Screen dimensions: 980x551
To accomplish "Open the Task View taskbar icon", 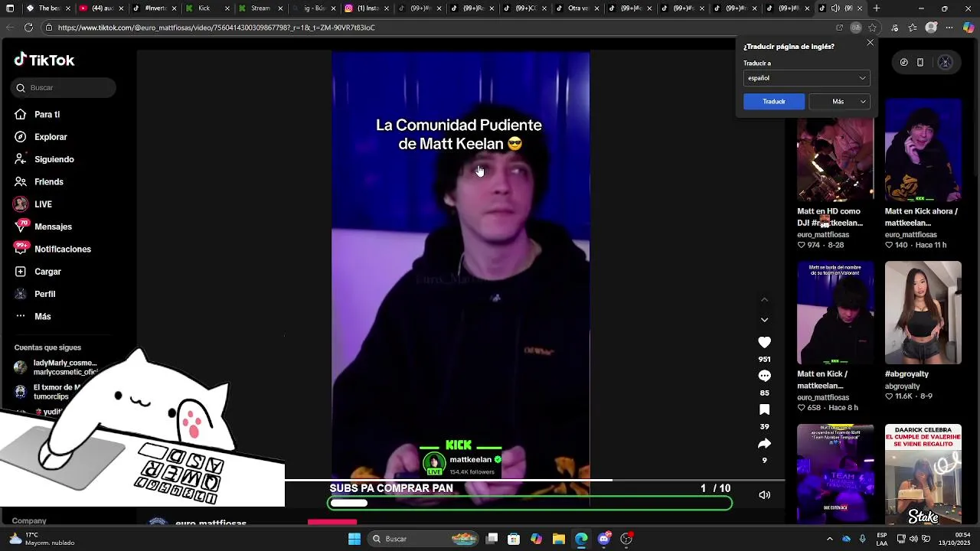I will (x=492, y=539).
